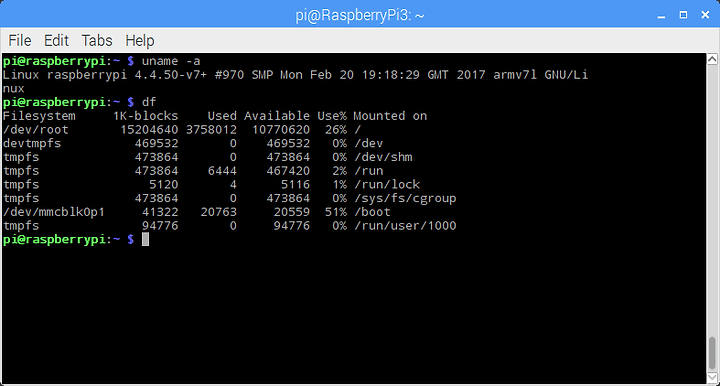Click the '/dev/mmcblk0p1' filesystem entry
Screen dimensions: 720x386
(x=54, y=212)
